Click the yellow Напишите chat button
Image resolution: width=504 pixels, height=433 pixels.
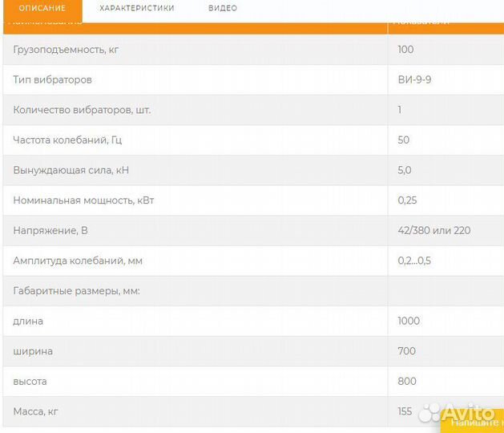473,423
